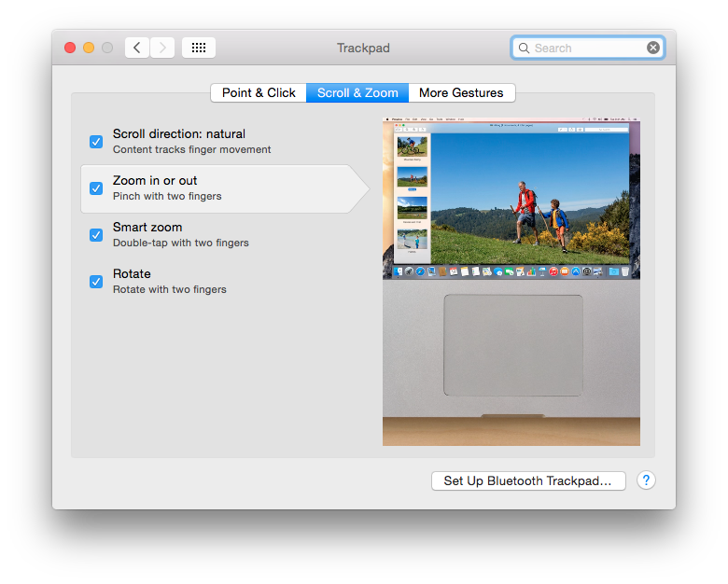Click the trackpad illustration in the preview
The image size is (728, 584).
point(513,345)
